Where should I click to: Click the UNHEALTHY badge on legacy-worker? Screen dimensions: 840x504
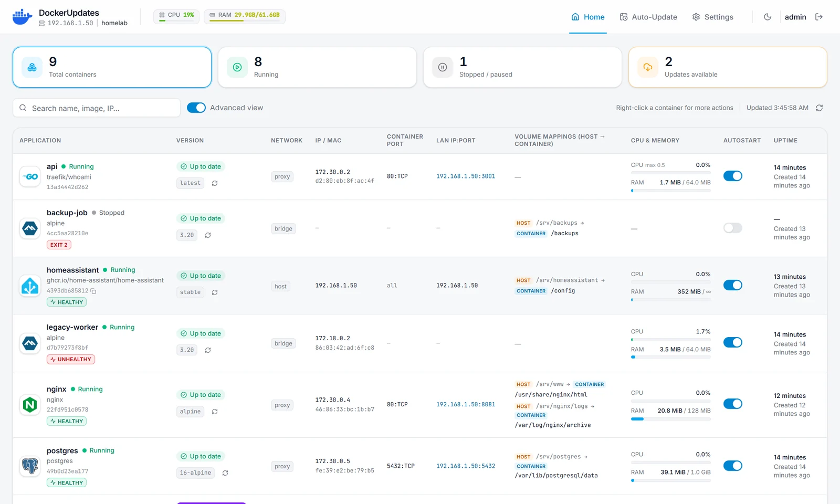[x=71, y=359]
